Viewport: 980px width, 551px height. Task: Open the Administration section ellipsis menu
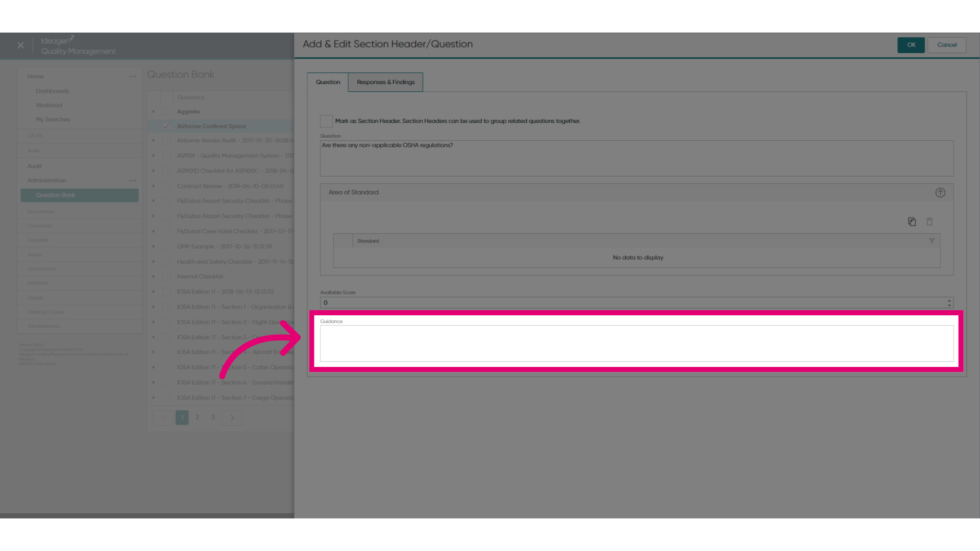133,181
